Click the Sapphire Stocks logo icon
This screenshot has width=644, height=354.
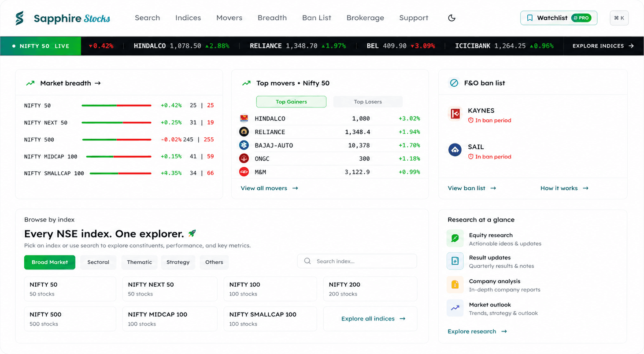pos(19,18)
